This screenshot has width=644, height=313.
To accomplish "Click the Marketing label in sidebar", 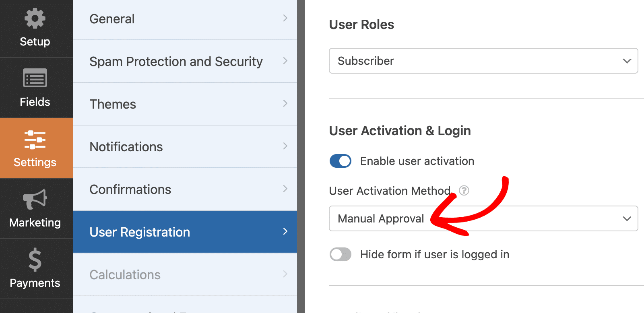I will (x=35, y=222).
